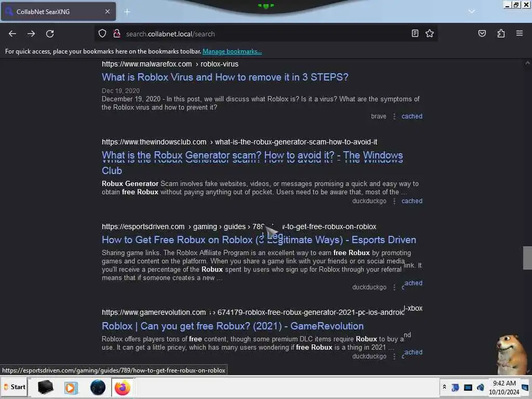
Task: Close the CollabNet SearXNG tab
Action: [107, 11]
